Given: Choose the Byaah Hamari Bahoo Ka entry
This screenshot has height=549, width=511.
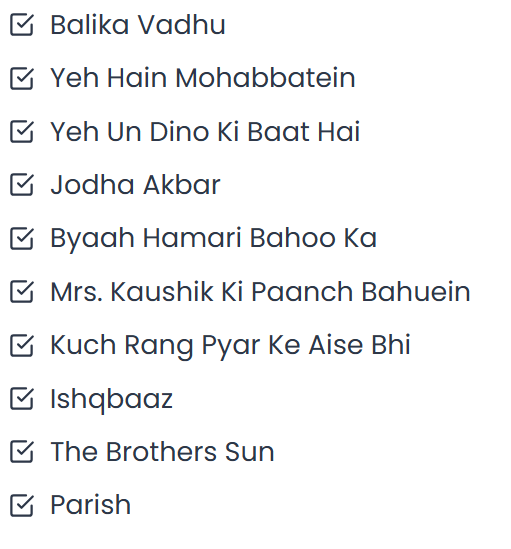Looking at the screenshot, I should click(x=214, y=239).
